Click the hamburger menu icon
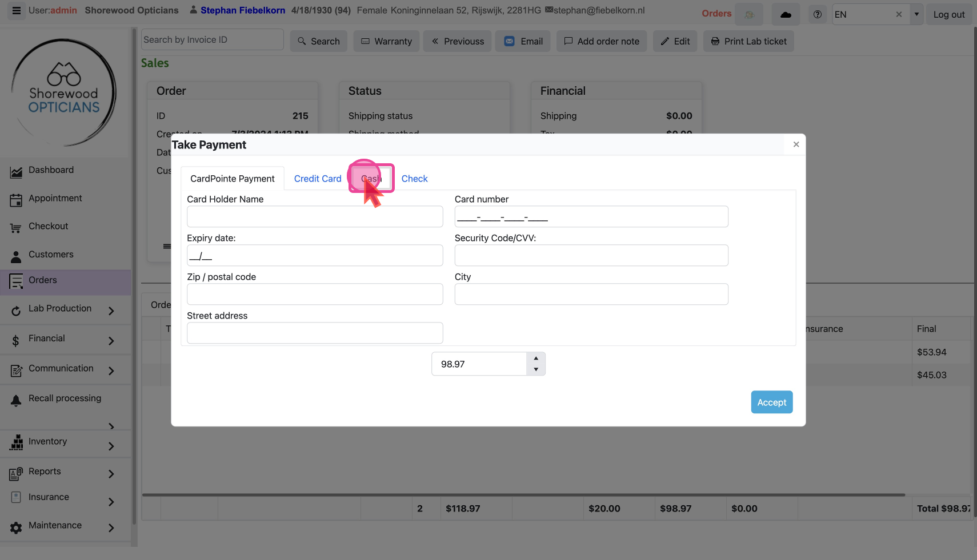 [x=16, y=11]
